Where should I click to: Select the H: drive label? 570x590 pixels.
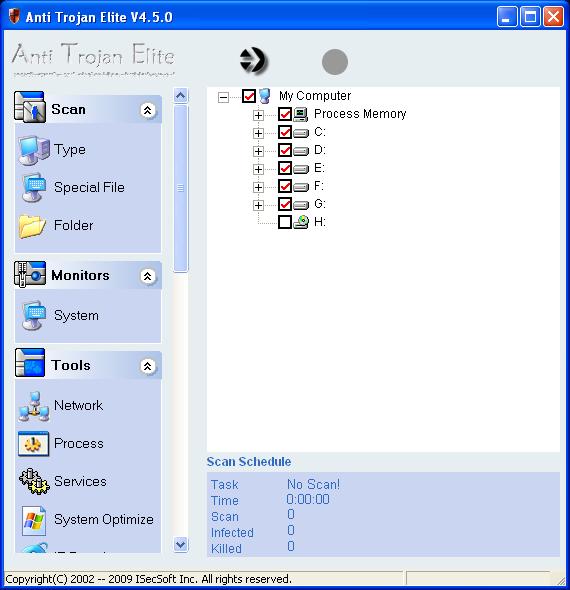click(320, 222)
